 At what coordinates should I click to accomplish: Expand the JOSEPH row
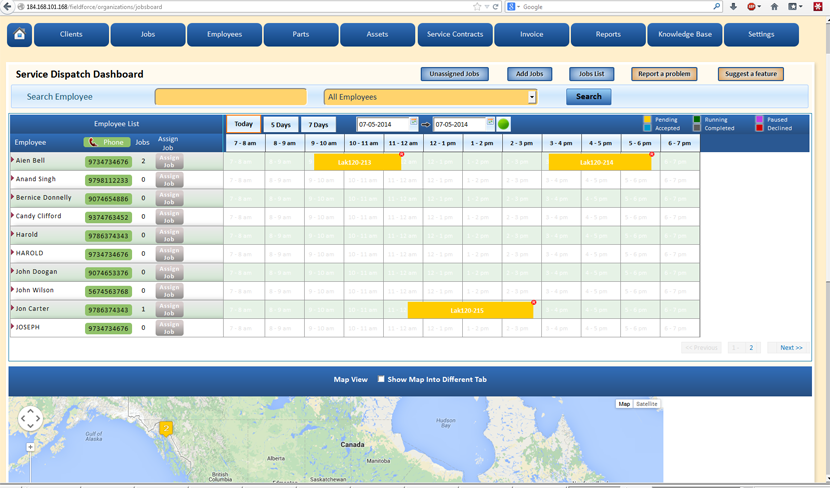click(12, 326)
